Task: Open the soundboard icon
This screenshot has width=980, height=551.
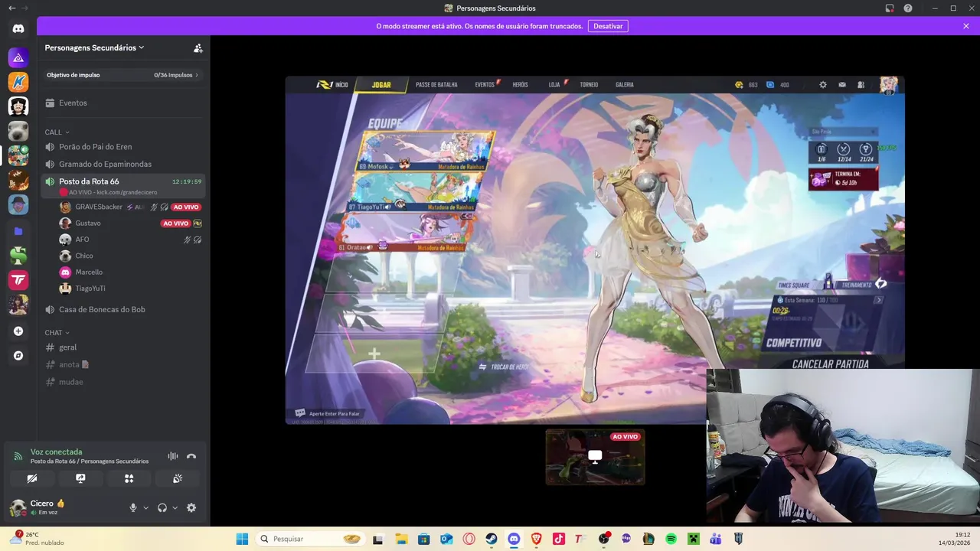Action: click(177, 478)
